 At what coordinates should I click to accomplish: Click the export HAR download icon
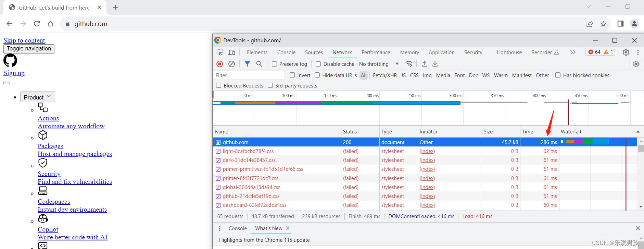(435, 64)
